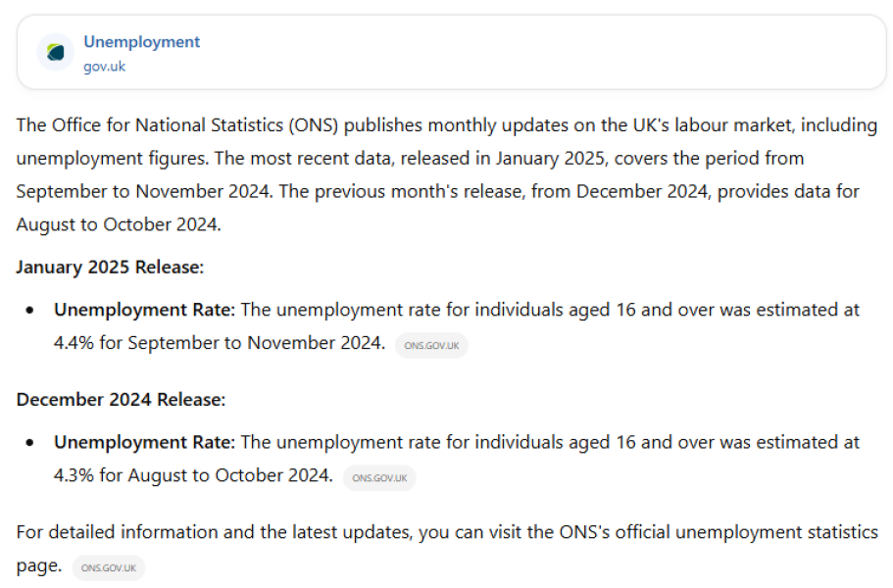Click the 'December 2024 Release:' heading
This screenshot has width=893, height=588.
[x=121, y=400]
